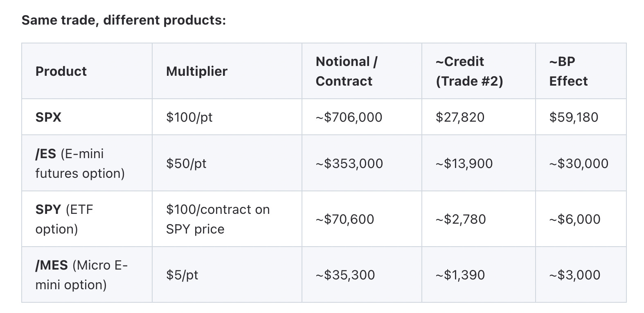
Task: Click the ~$353,000 notional value
Action: pyautogui.click(x=349, y=163)
